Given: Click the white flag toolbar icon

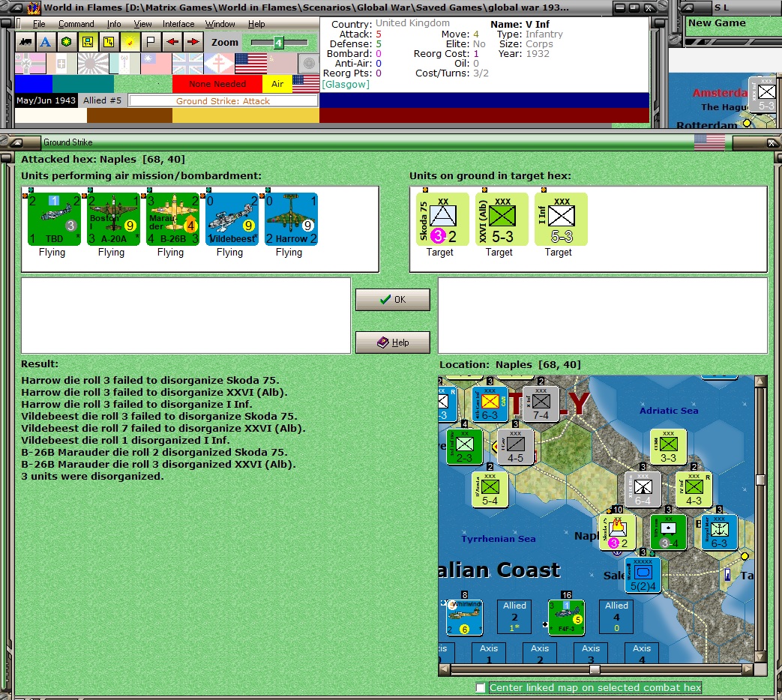Looking at the screenshot, I should [x=151, y=42].
